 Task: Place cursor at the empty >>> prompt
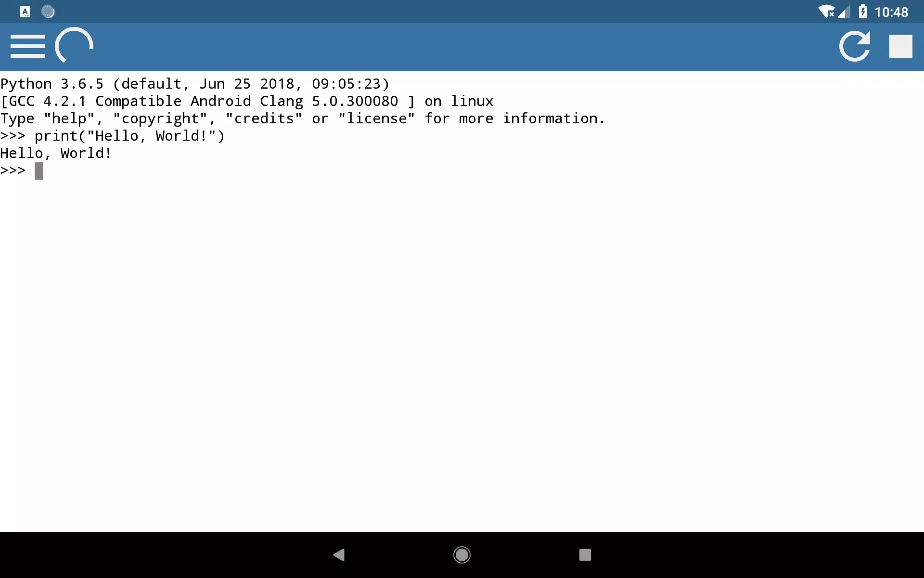click(x=39, y=171)
